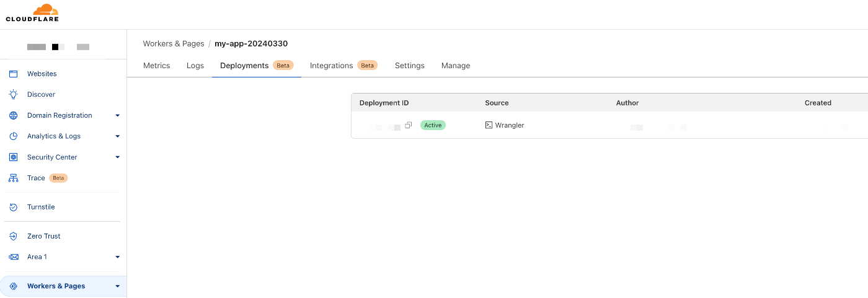Image resolution: width=868 pixels, height=298 pixels.
Task: Expand the Domain Registration menu arrow
Action: tap(117, 115)
